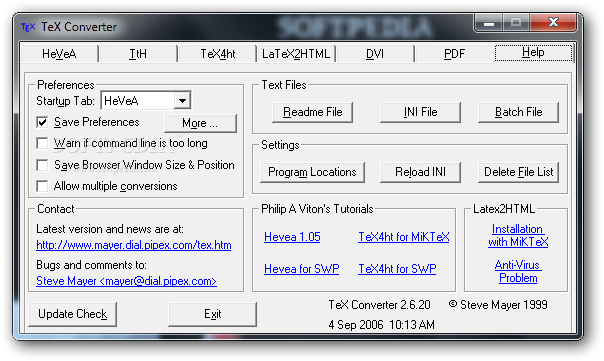604x361 pixels.
Task: Select the Help tab
Action: 534,52
